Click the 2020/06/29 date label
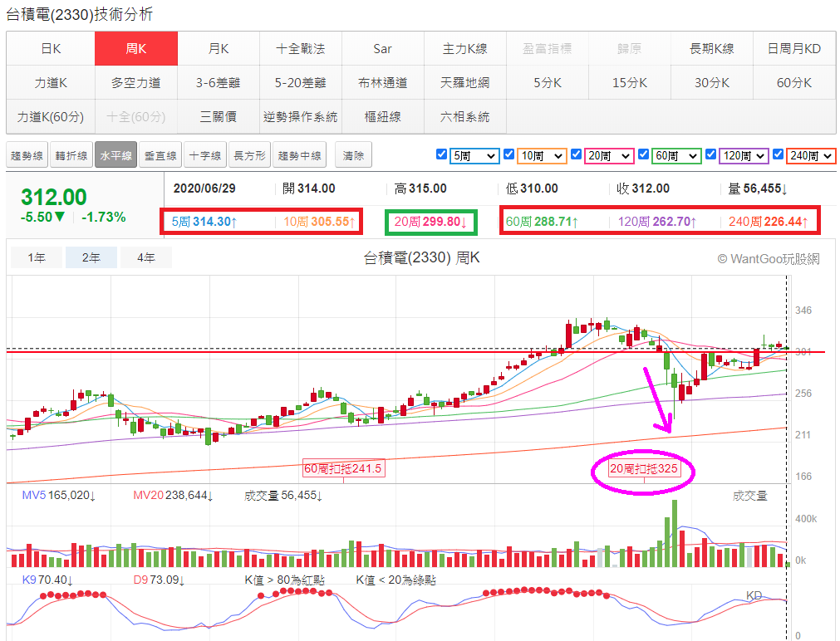 pos(204,188)
